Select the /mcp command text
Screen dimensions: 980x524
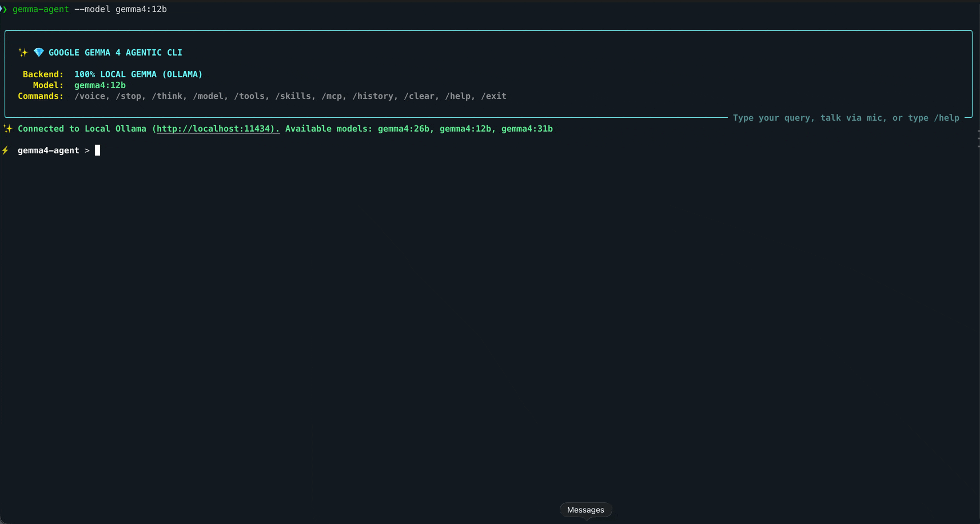[x=332, y=96]
